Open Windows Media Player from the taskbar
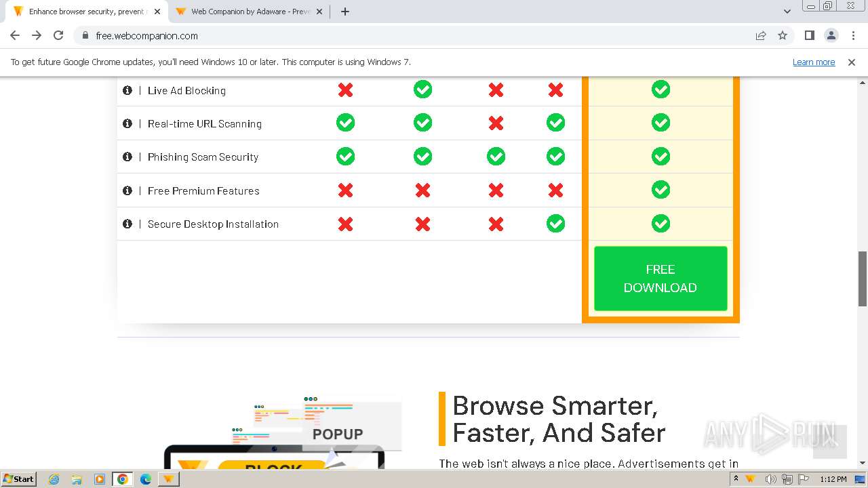This screenshot has width=868, height=488. (x=100, y=479)
